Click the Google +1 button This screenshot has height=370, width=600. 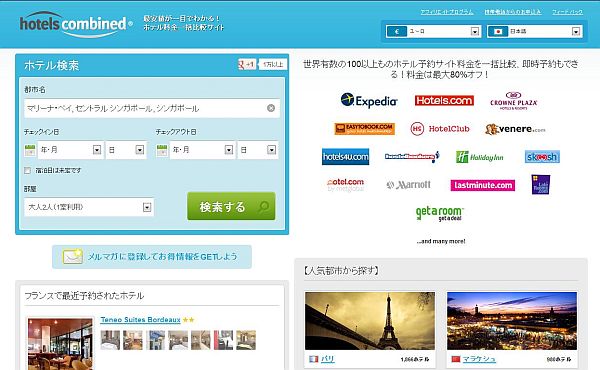click(246, 64)
